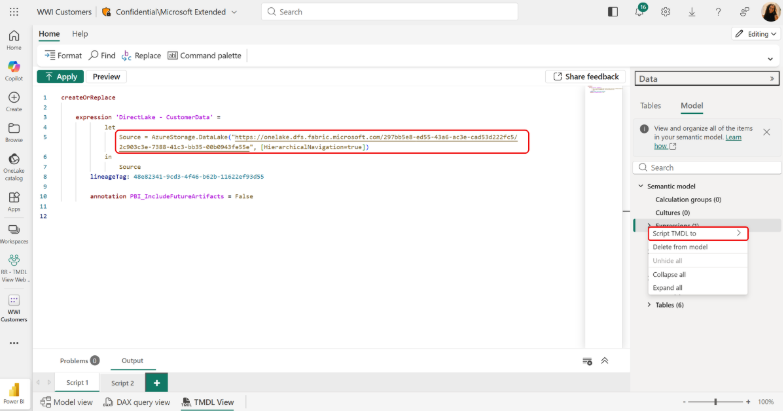Select the Script 1 tab
The image size is (783, 411).
click(x=77, y=383)
